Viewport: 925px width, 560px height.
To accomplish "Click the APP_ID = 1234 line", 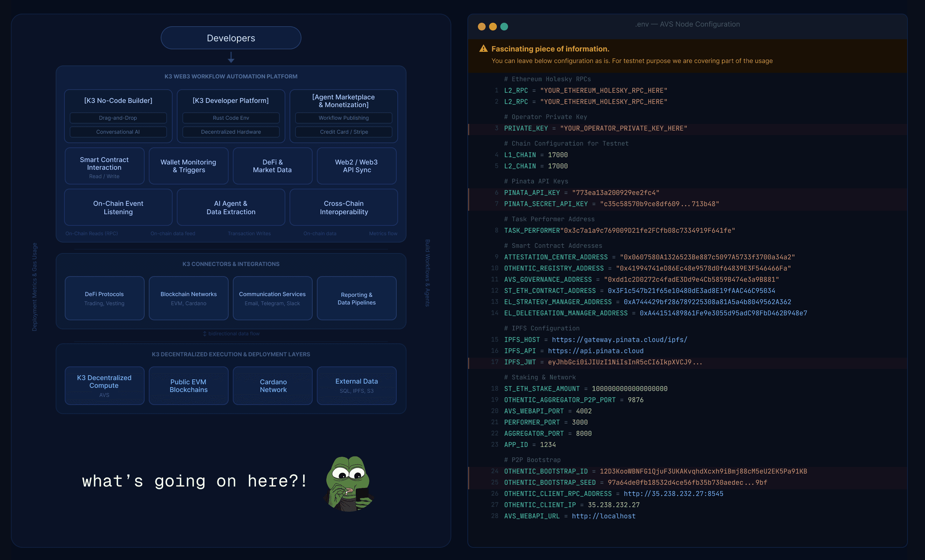I will (530, 445).
